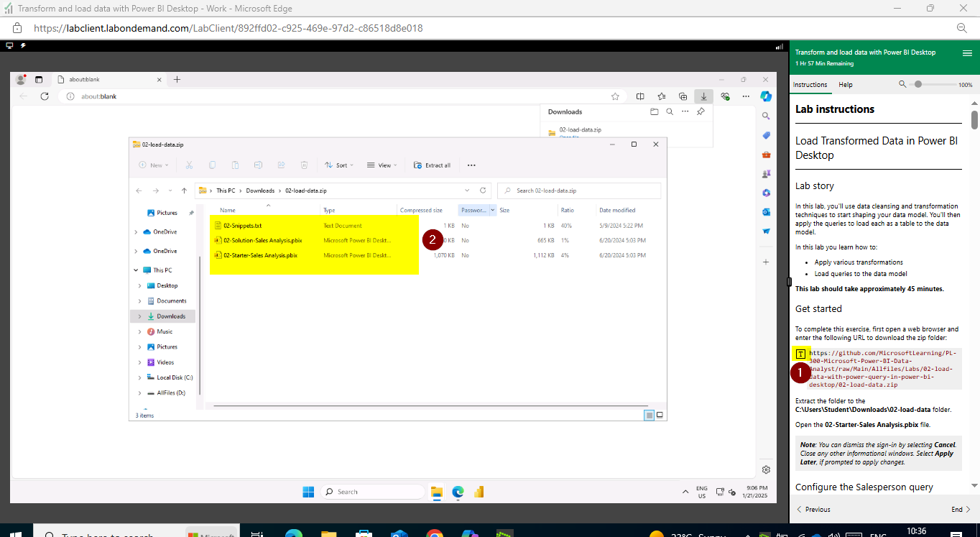980x537 pixels.
Task: Open Edge Copilot sidebar icon
Action: 766,96
